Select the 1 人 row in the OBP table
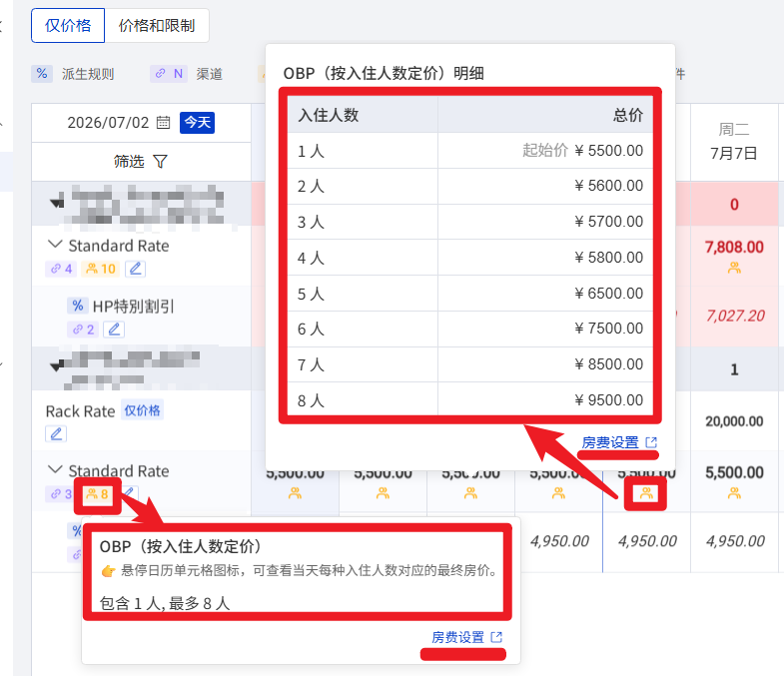 coord(470,151)
